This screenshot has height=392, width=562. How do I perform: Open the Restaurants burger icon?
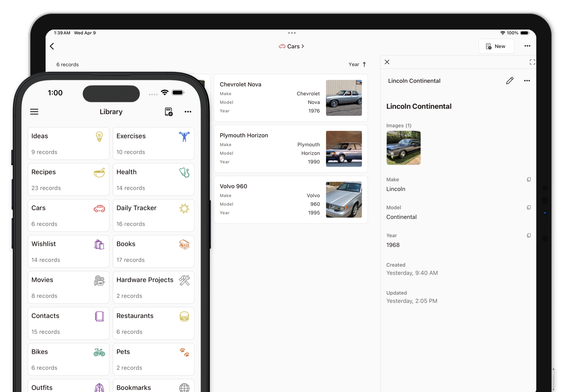(184, 316)
